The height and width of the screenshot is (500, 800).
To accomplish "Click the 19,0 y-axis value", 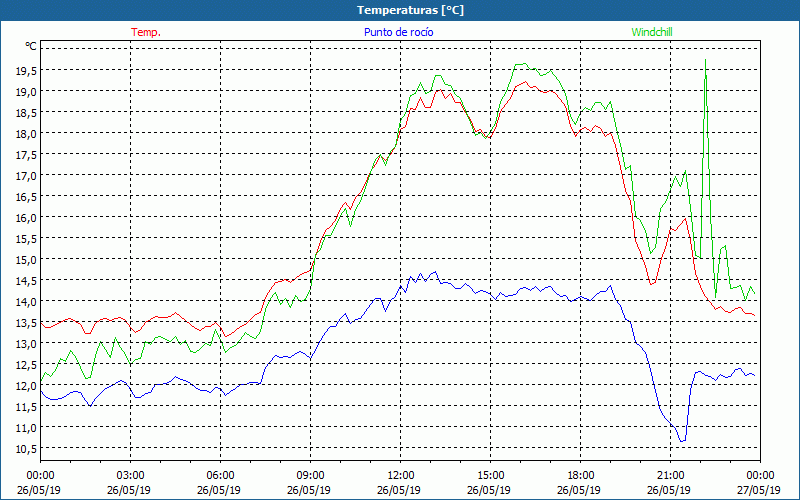I will (26, 92).
